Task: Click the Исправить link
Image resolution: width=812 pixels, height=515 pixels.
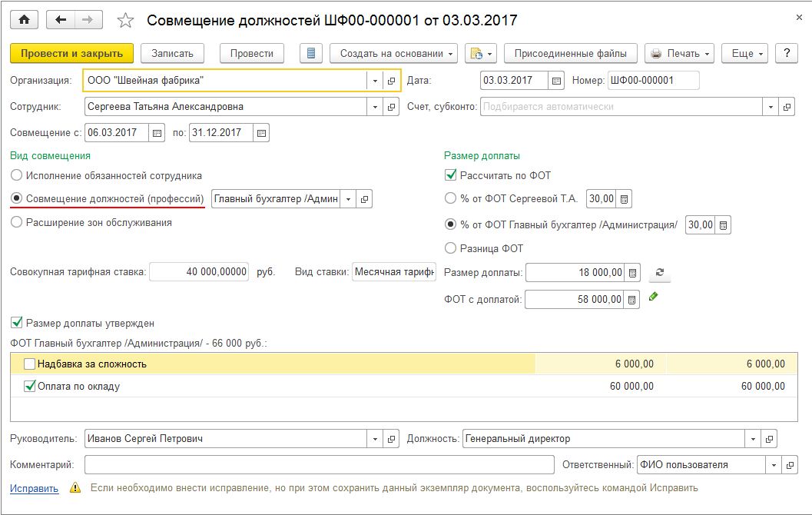Action: coord(34,488)
